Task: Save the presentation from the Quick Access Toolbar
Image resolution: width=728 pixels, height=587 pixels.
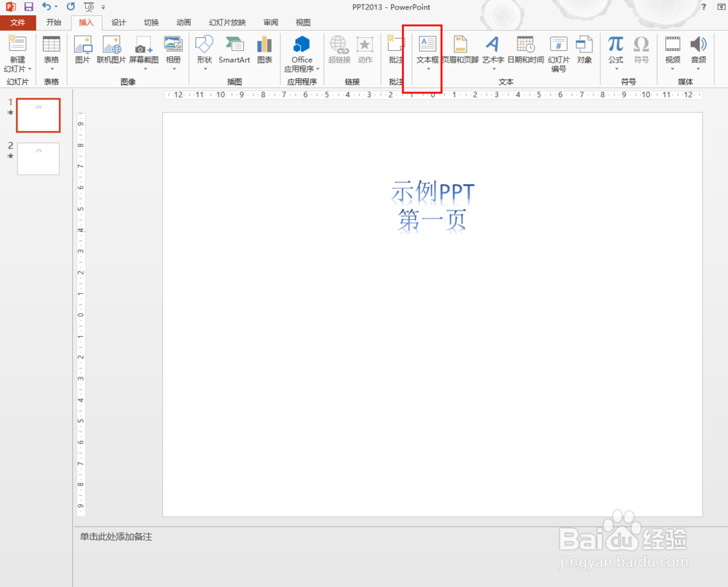Action: coord(28,7)
